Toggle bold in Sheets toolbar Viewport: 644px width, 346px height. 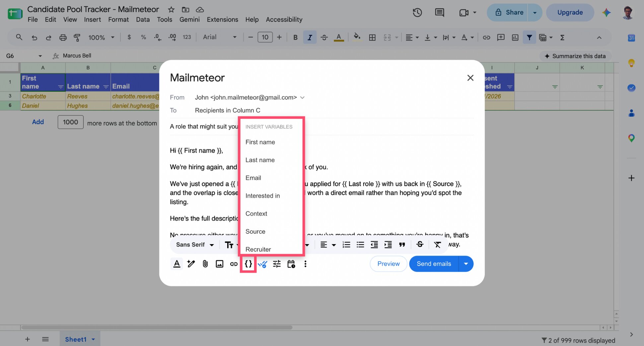(295, 37)
